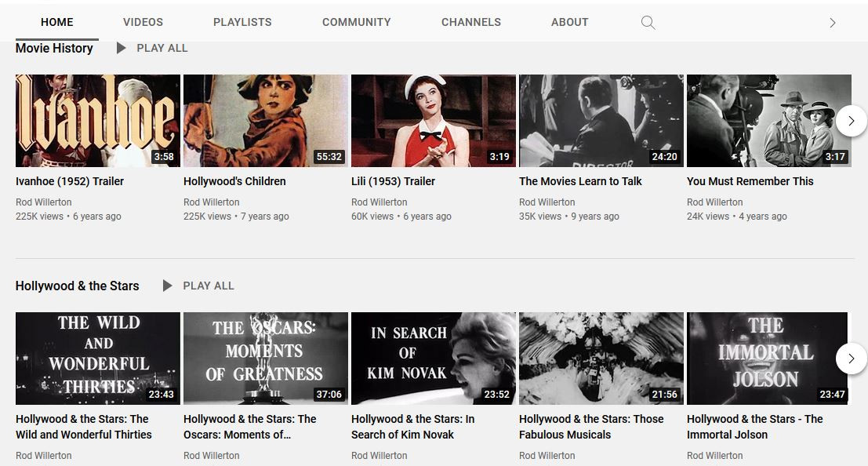Click Rod Willerton under You Must Remember This
The height and width of the screenshot is (466, 868).
(x=714, y=202)
